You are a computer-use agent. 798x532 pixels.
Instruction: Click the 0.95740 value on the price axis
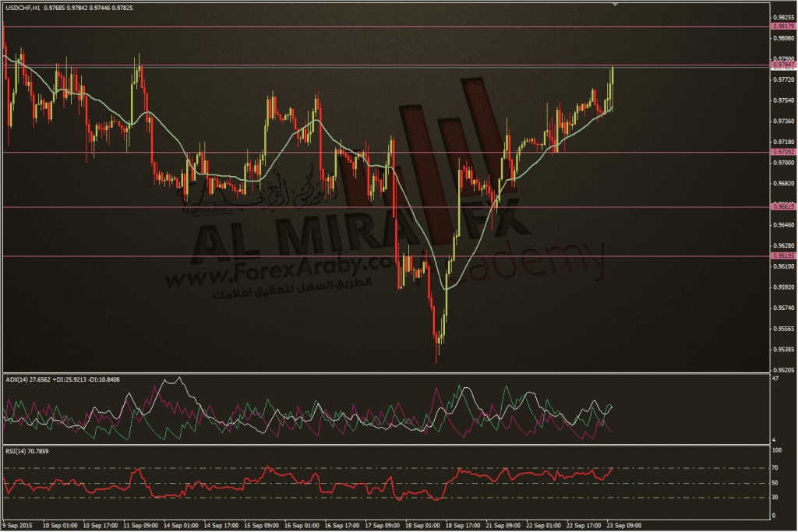click(784, 308)
